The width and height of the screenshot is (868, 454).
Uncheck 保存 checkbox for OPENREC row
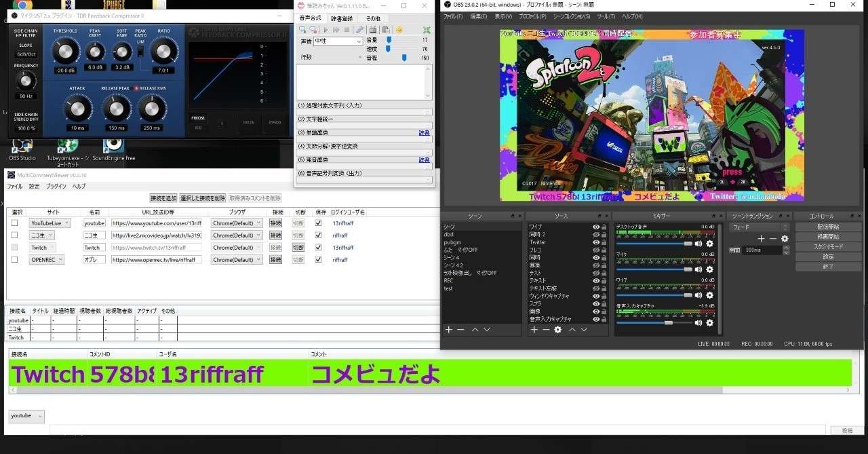(x=319, y=260)
